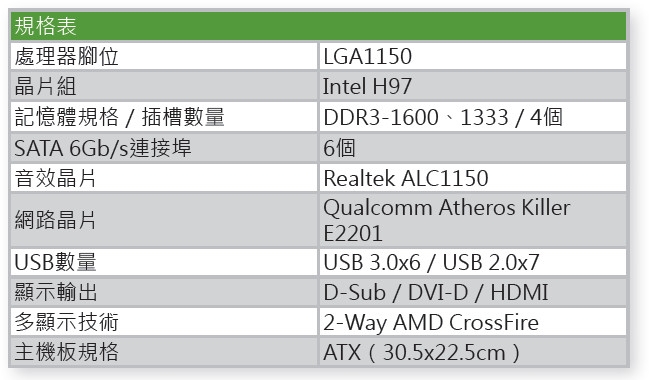Select the 晶片組 row label
The width and height of the screenshot is (649, 380).
click(163, 86)
